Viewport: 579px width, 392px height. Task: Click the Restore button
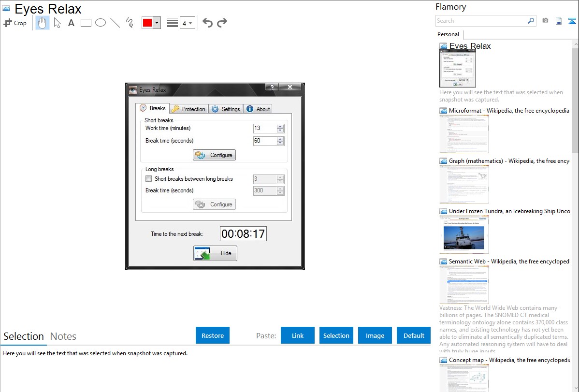[x=213, y=335]
